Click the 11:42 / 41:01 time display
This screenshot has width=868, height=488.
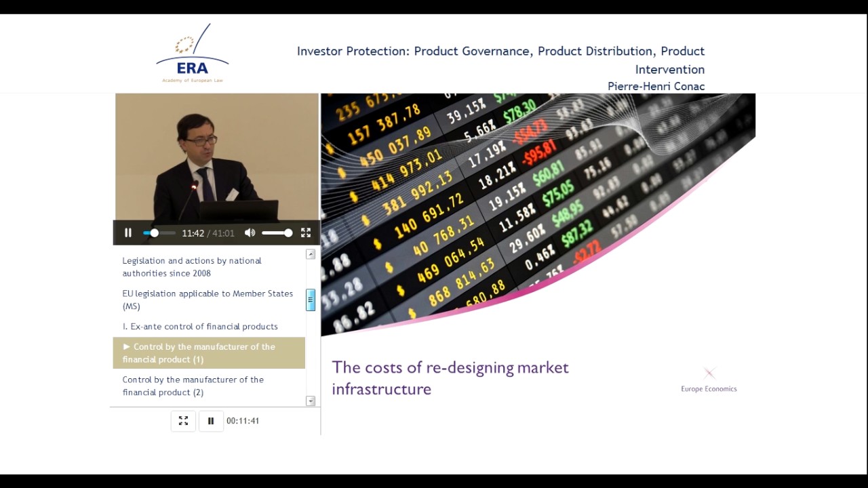coord(208,233)
